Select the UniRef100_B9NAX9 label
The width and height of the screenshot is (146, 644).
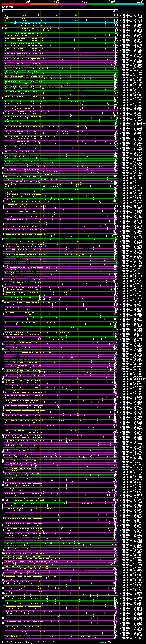(x=131, y=87)
